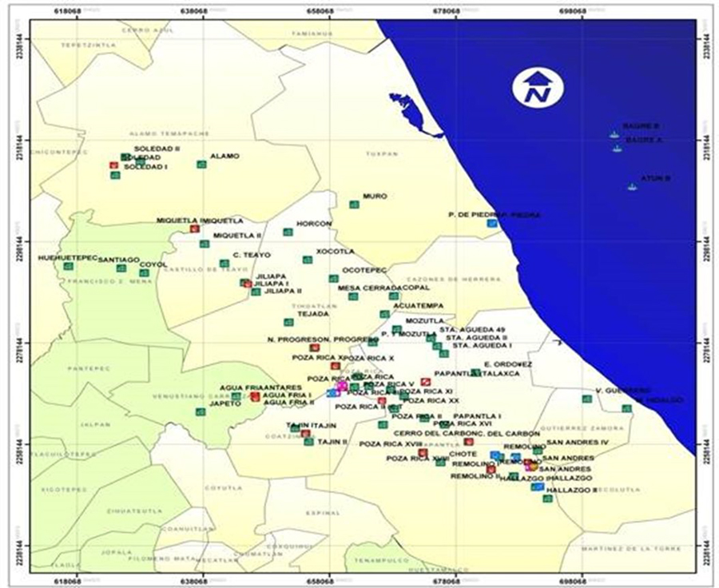
Task: Select the ATUN B offshore platform icon
Action: pos(631,187)
